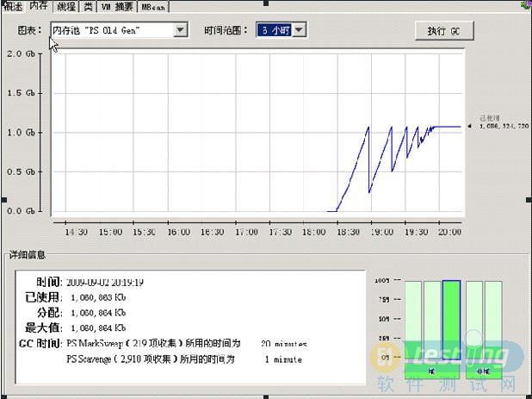Screen dimensions: 532x399
Task: Click the 非堆 non-heap group label
Action: [x=484, y=371]
